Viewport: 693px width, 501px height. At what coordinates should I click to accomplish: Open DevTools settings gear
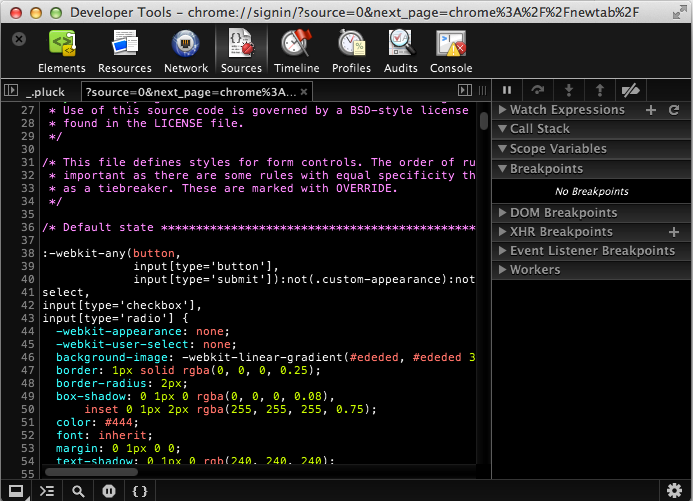(676, 490)
